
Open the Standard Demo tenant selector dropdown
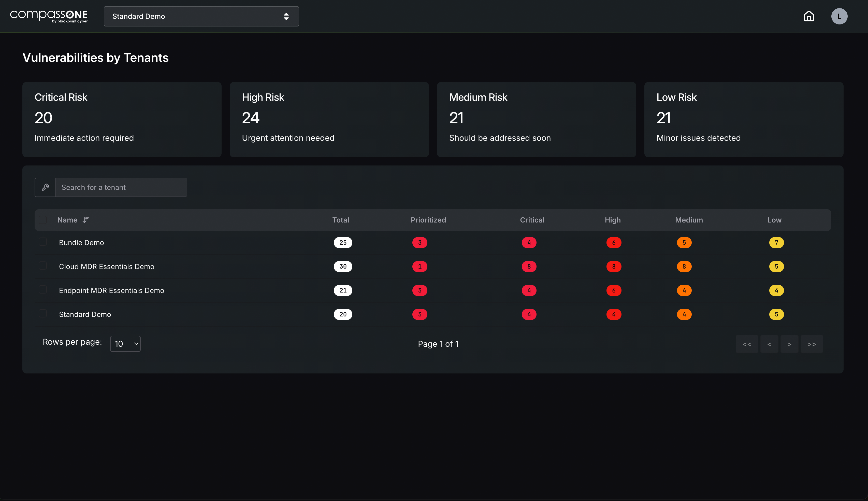pos(201,16)
